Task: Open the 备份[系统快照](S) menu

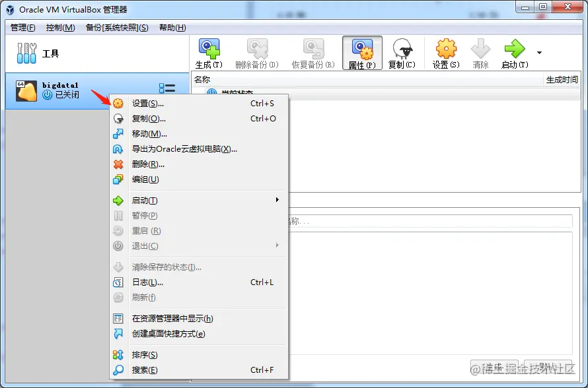Action: pos(117,28)
